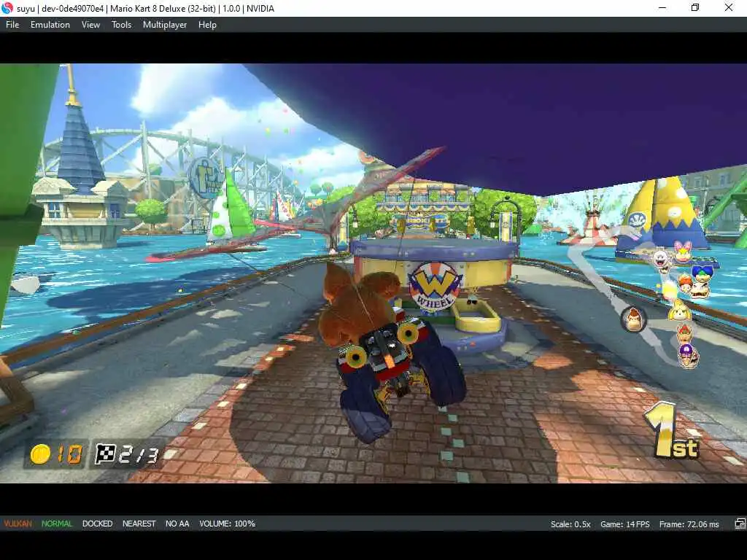
Task: Click the gold coin icon in game HUD
Action: point(40,454)
